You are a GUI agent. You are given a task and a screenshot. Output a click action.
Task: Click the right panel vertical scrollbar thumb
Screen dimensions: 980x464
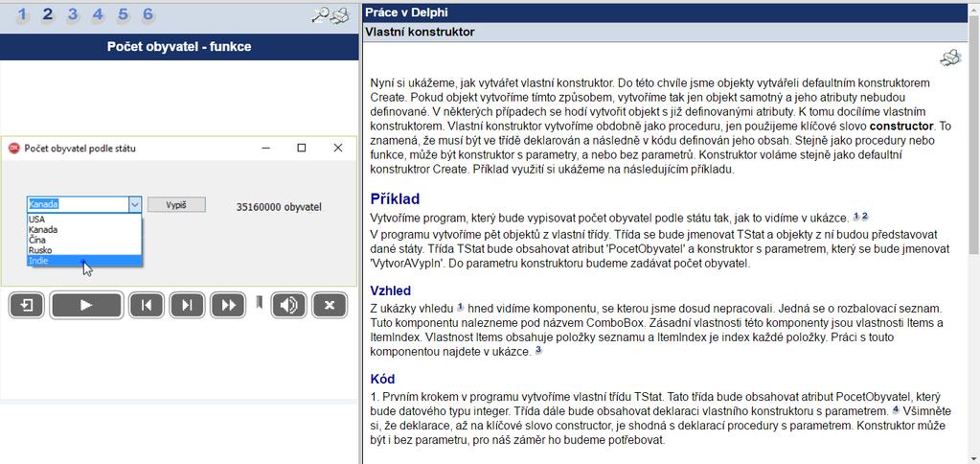pyautogui.click(x=973, y=134)
